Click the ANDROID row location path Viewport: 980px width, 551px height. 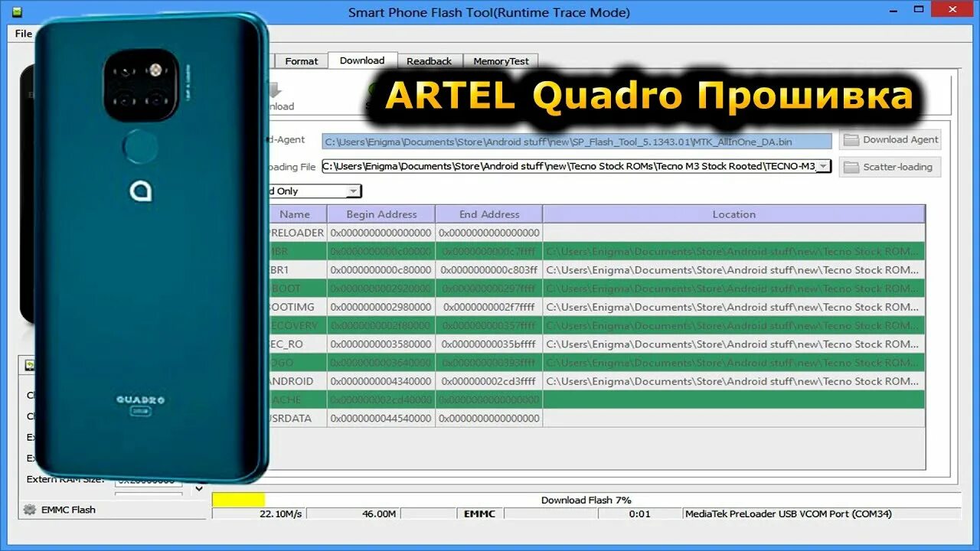[733, 381]
